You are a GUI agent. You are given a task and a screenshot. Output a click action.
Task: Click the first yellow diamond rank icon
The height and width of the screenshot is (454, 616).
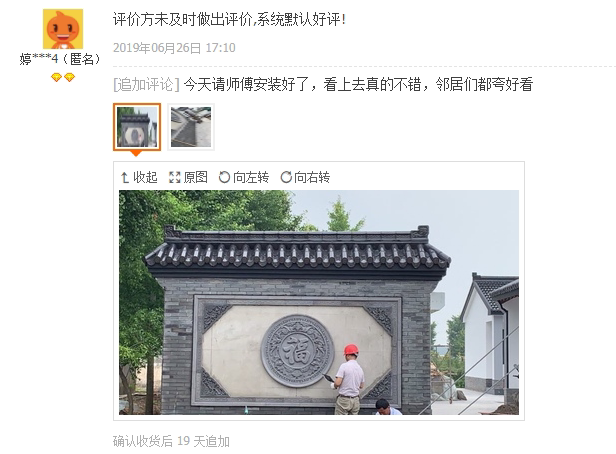click(x=57, y=77)
